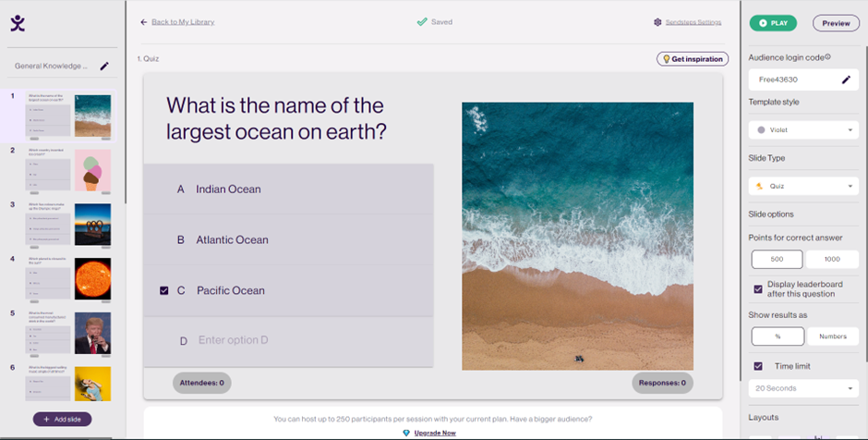Start the presentation with PLAY button
Screen dimensions: 868x440
[x=773, y=23]
